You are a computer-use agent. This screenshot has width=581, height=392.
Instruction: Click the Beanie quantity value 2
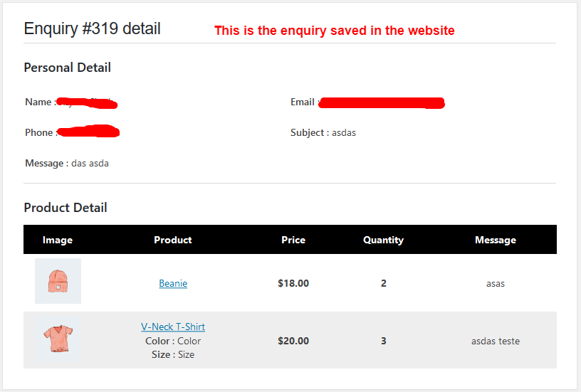tap(384, 283)
